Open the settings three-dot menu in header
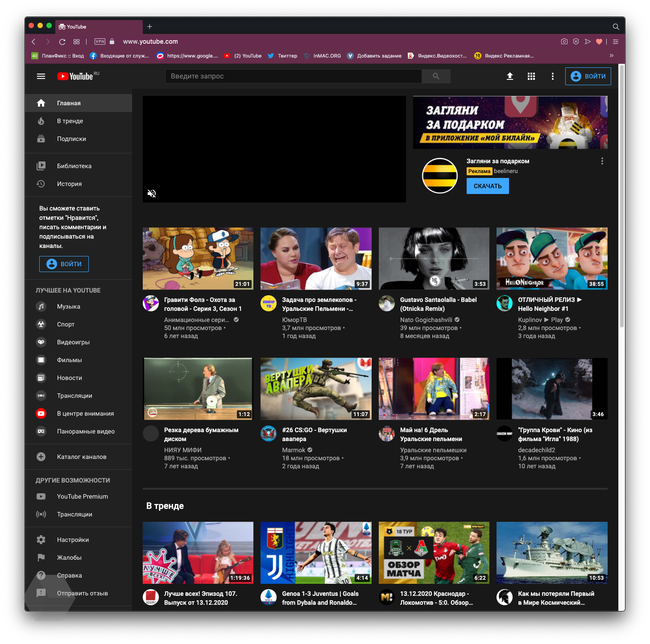 553,76
